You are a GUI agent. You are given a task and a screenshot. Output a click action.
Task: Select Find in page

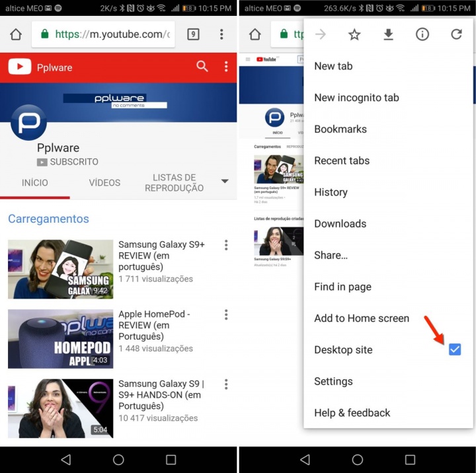[x=388, y=287]
